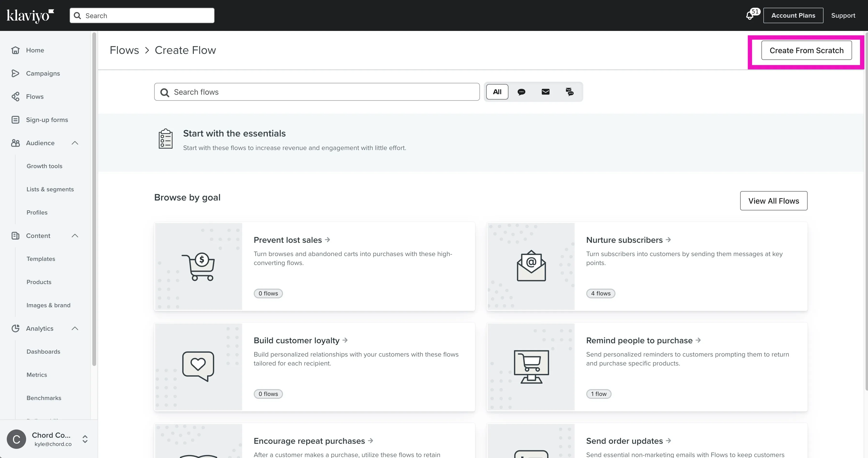Select the All filter toggle
Image resolution: width=868 pixels, height=458 pixels.
tap(497, 92)
